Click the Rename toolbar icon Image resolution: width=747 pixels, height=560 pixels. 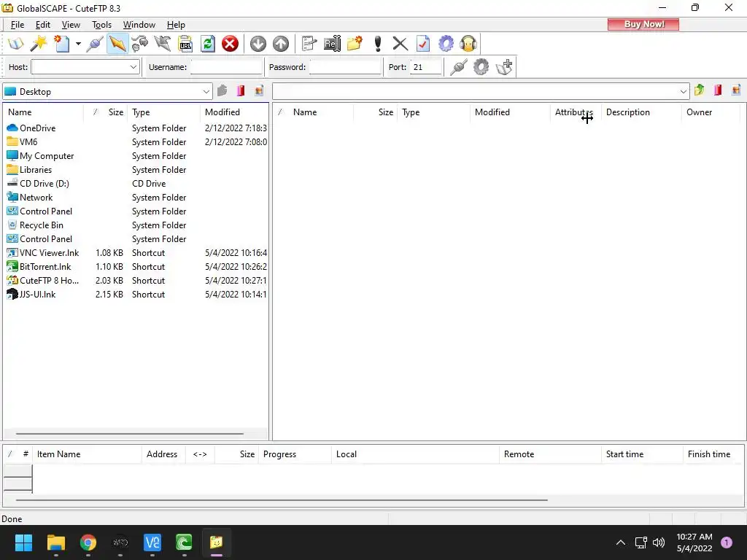pyautogui.click(x=332, y=44)
